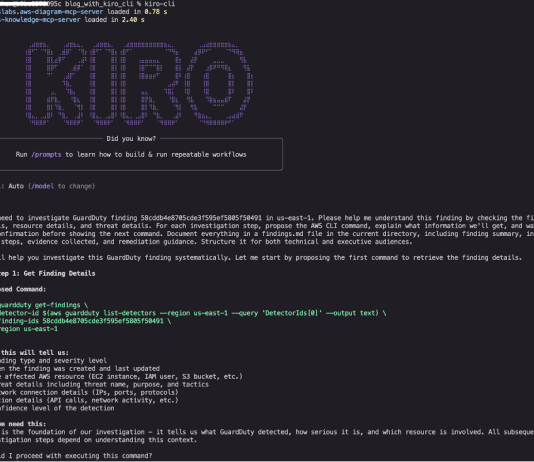
Task: Click the 'kiro-cli' command text in prompt line
Action: pyautogui.click(x=159, y=4)
